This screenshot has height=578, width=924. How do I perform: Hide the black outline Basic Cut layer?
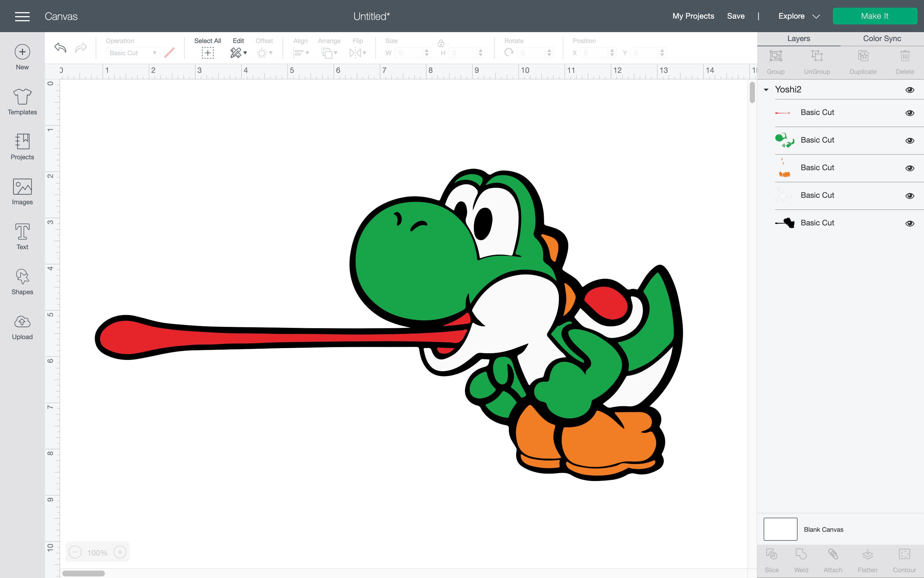[x=910, y=223]
